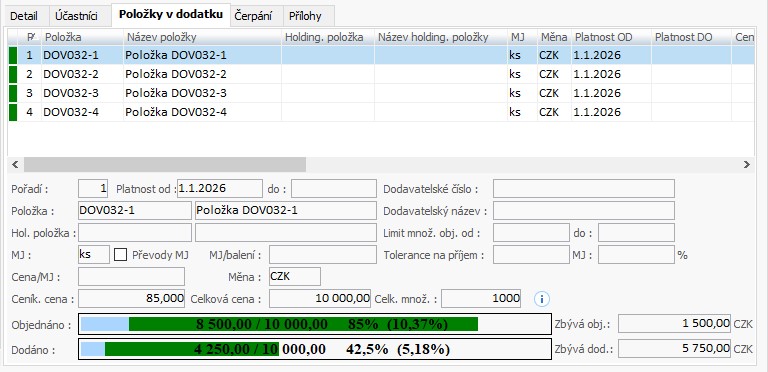Click the Zbývá dod. value field
768x372 pixels.
[674, 349]
